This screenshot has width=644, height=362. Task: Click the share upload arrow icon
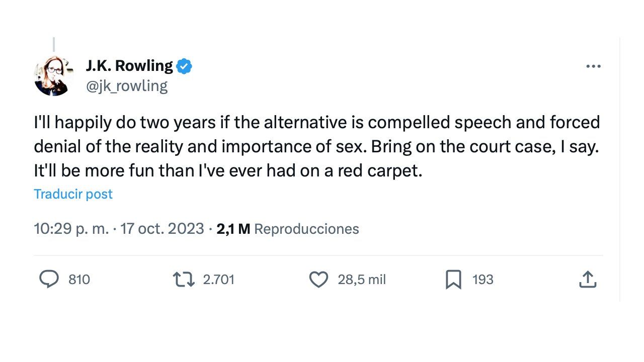pos(587,280)
